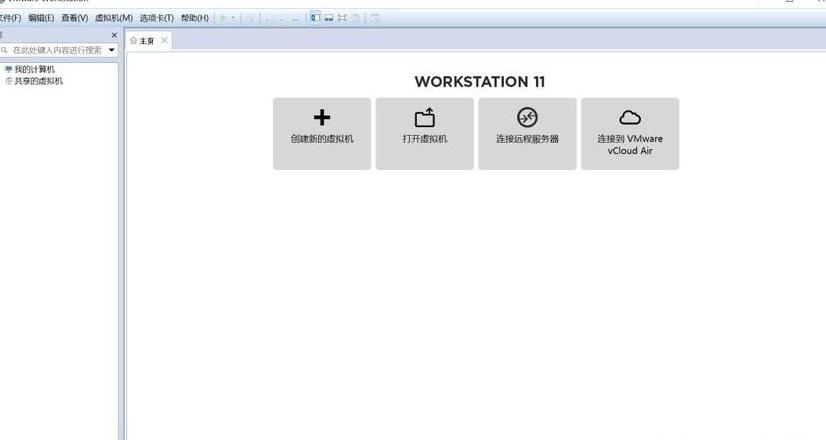This screenshot has width=826, height=440.
Task: Open the 编辑(E) menu
Action: [x=41, y=18]
